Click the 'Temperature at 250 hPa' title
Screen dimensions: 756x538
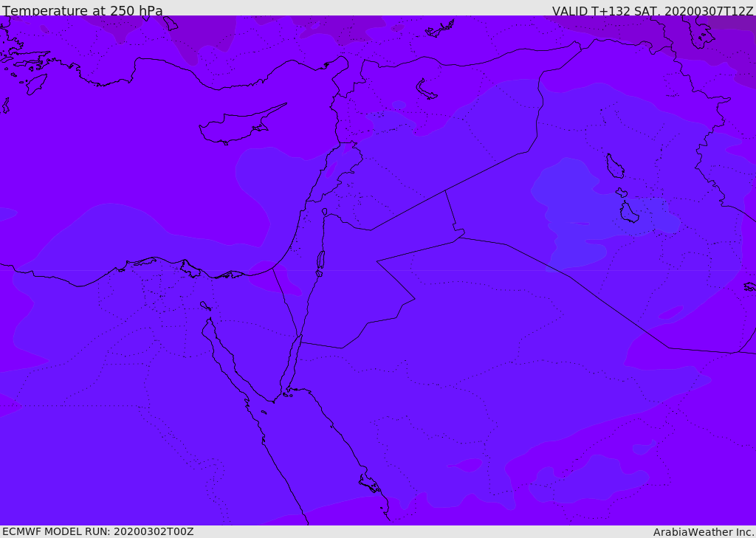click(83, 10)
